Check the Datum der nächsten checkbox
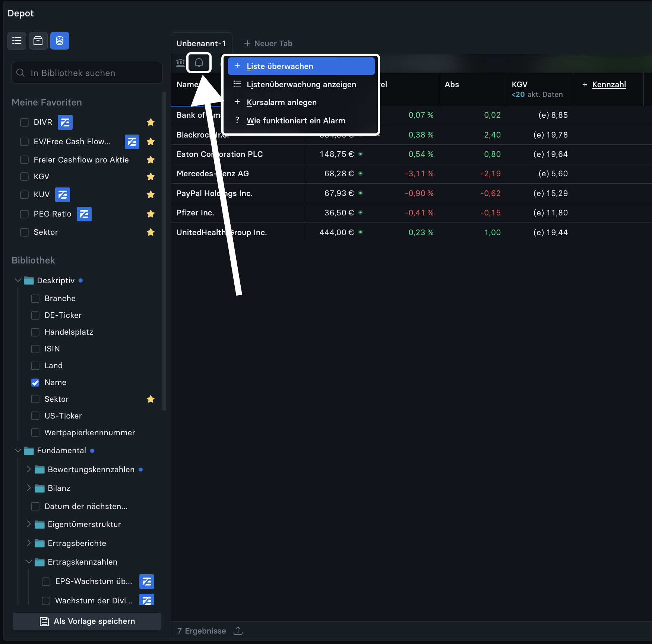This screenshot has width=652, height=644. (x=35, y=506)
